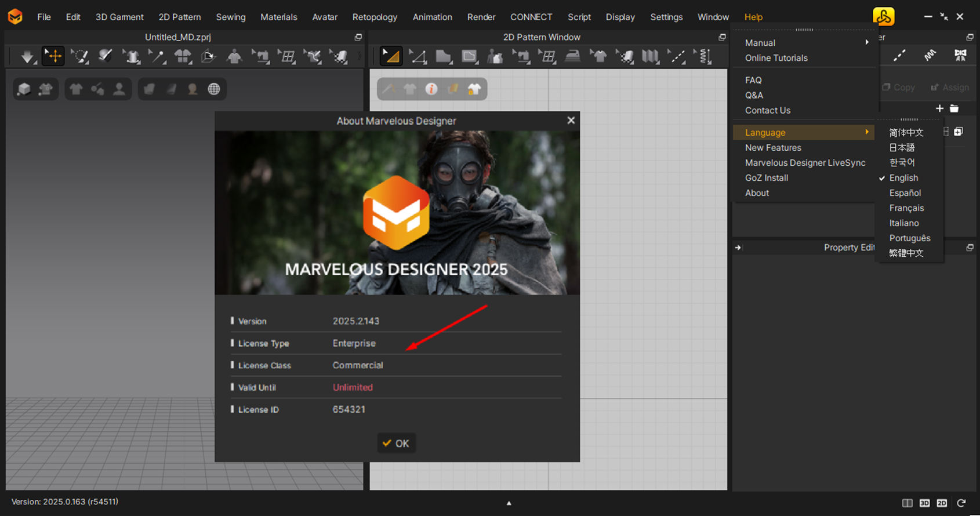
Task: Select the puckering spring tool in 2D toolbar
Action: [703, 56]
